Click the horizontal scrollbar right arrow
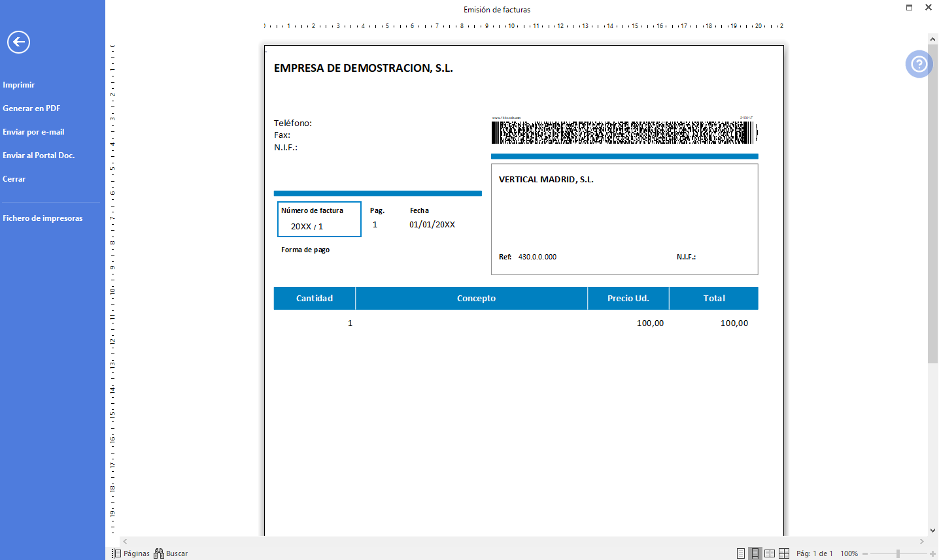 (x=922, y=541)
